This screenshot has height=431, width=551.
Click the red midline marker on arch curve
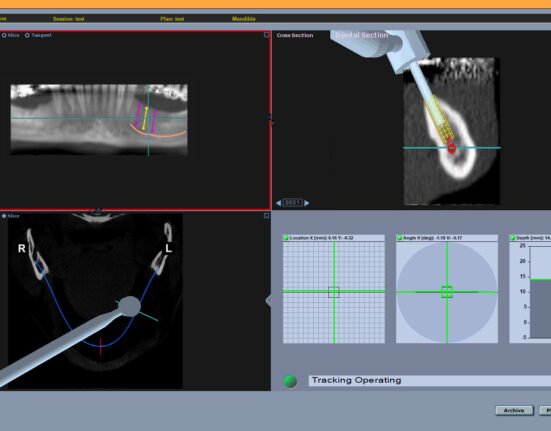(101, 346)
